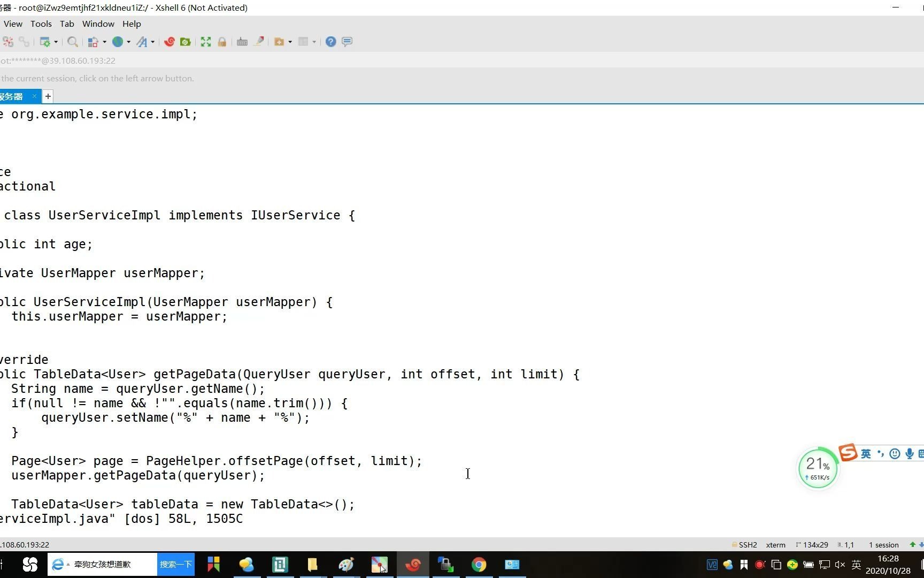The height and width of the screenshot is (578, 924).
Task: Click the green up arrow in status bar
Action: click(x=913, y=545)
